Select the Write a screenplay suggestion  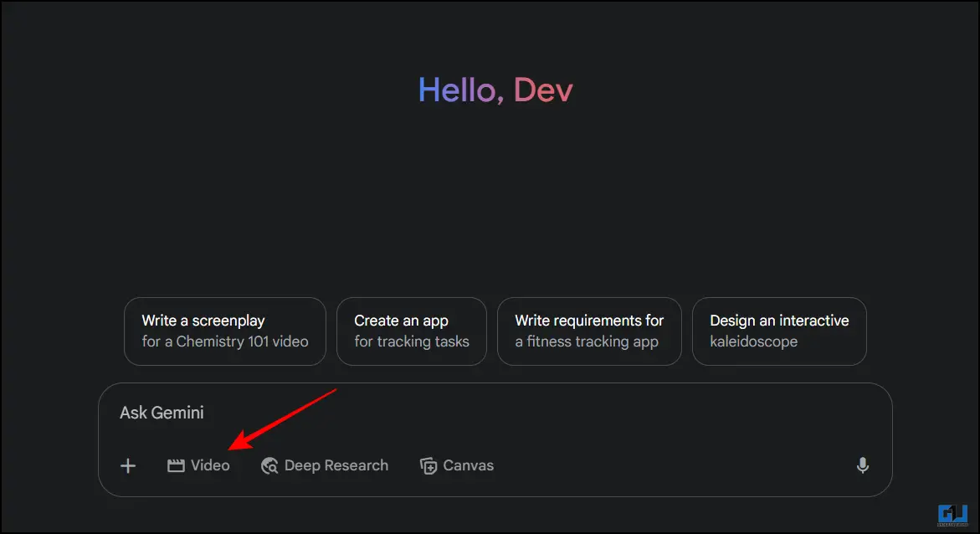tap(225, 331)
